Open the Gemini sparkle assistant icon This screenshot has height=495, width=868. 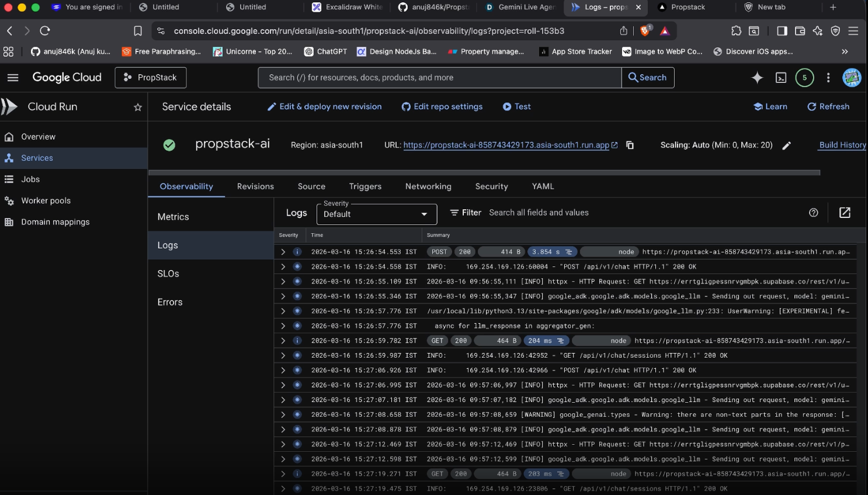point(756,77)
